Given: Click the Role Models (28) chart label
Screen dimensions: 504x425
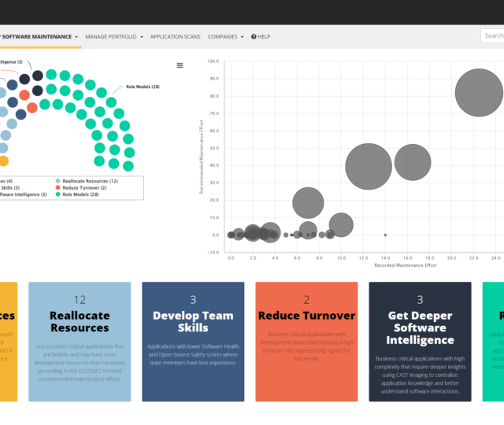Looking at the screenshot, I should pyautogui.click(x=143, y=87).
